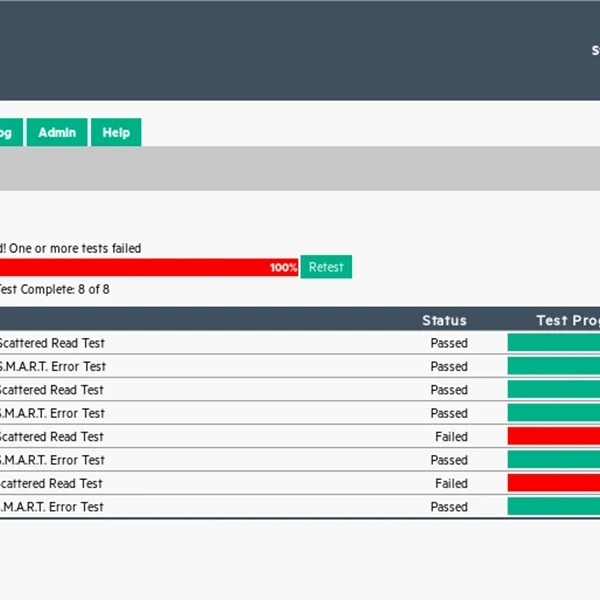The width and height of the screenshot is (600, 600).
Task: Click the green progress bar in the last row
Action: coord(554,507)
